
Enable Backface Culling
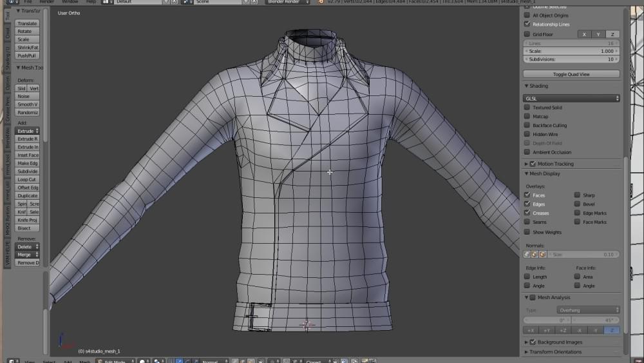(527, 125)
